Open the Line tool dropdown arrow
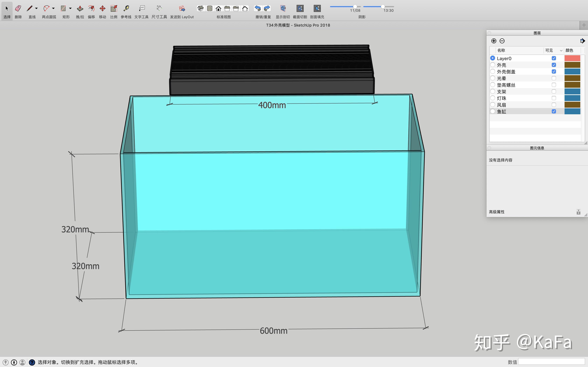588x367 pixels. (36, 9)
